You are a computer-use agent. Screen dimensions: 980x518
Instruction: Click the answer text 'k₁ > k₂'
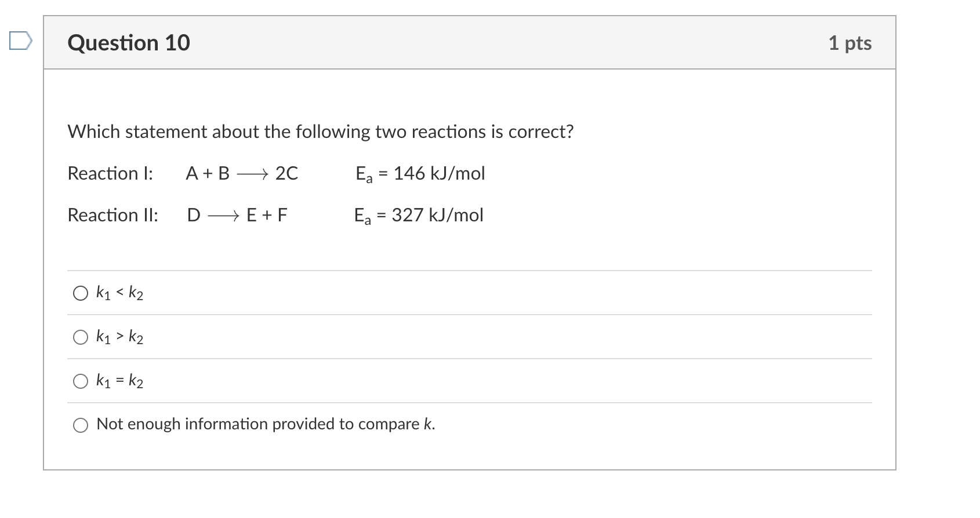point(119,337)
